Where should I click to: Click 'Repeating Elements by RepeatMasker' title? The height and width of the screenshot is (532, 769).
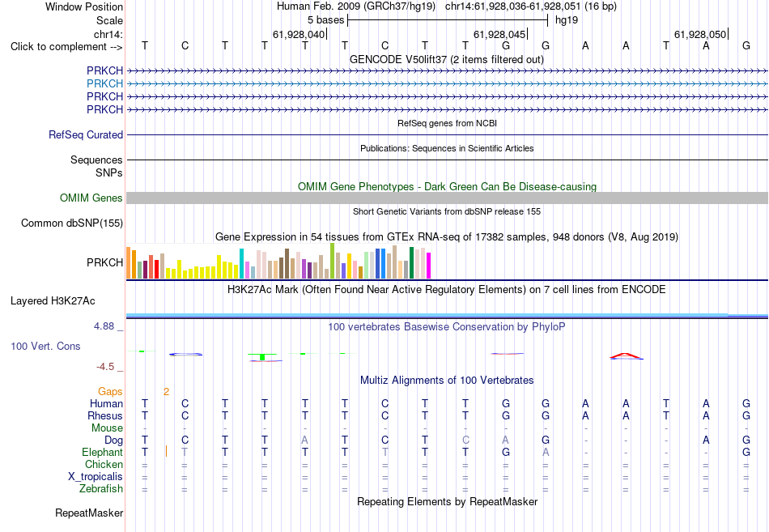447,501
